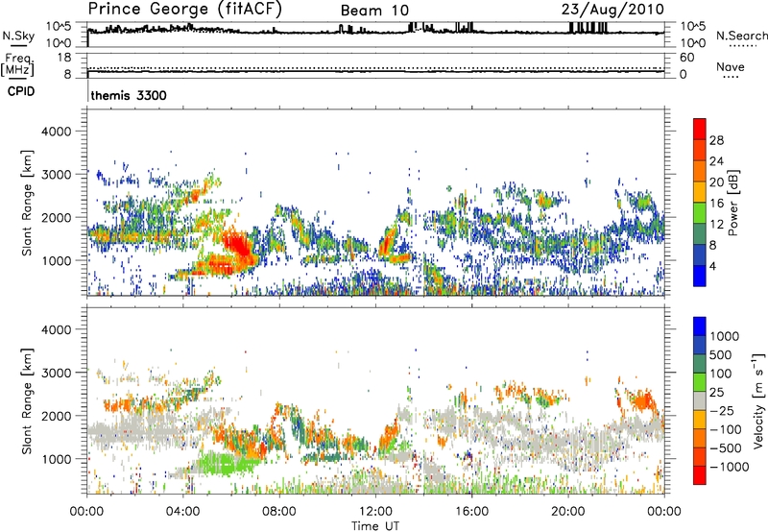The width and height of the screenshot is (768, 532).
Task: Click the gray segment of the Velocity colorbar
Action: point(700,400)
